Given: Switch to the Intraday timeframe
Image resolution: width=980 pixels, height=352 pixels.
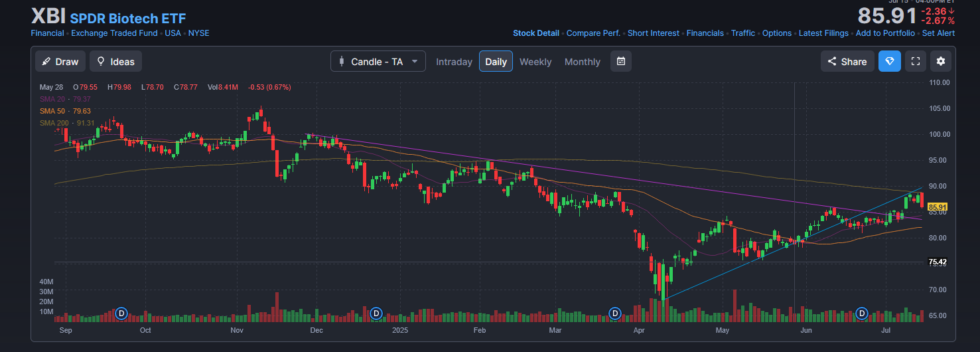Looking at the screenshot, I should click(454, 62).
